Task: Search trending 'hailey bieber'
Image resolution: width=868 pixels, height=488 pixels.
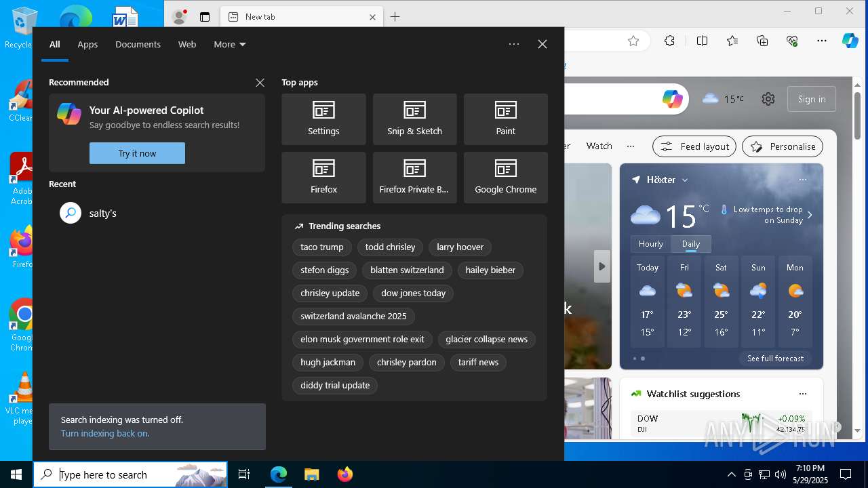Action: click(x=490, y=270)
